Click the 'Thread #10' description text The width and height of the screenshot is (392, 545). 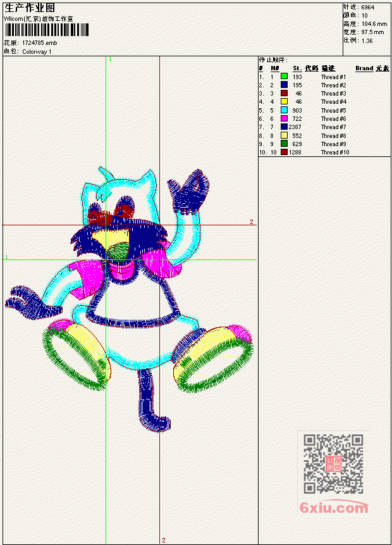(x=335, y=153)
